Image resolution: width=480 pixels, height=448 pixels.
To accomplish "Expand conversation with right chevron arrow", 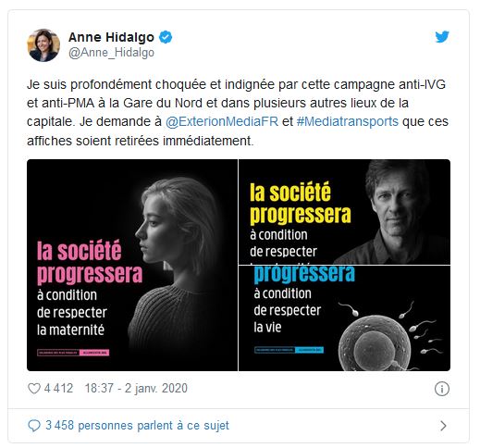I will coord(443,426).
